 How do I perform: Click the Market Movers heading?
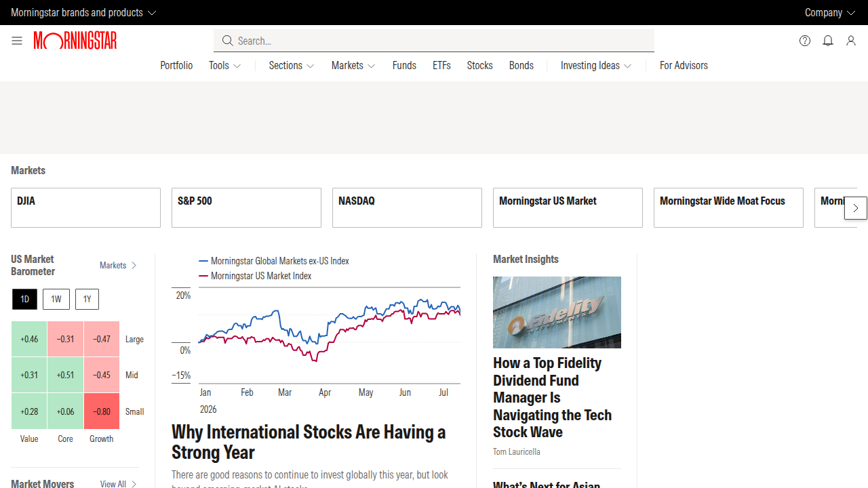point(43,483)
